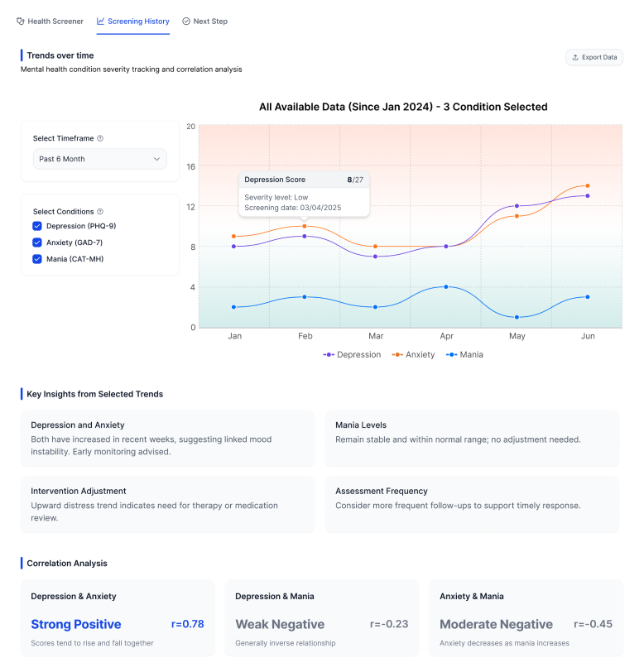This screenshot has width=644, height=672.
Task: Select the Mania data point for May
Action: [x=517, y=317]
